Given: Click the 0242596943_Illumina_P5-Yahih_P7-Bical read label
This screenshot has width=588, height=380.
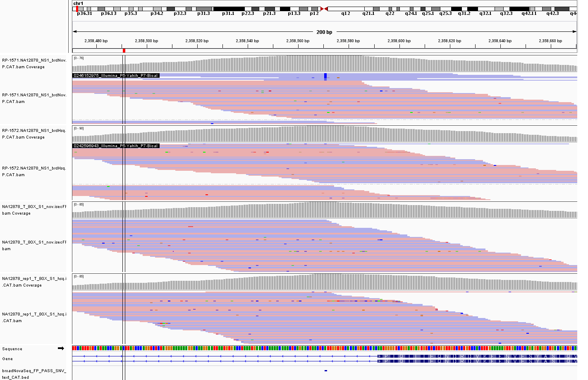Looking at the screenshot, I should 116,146.
